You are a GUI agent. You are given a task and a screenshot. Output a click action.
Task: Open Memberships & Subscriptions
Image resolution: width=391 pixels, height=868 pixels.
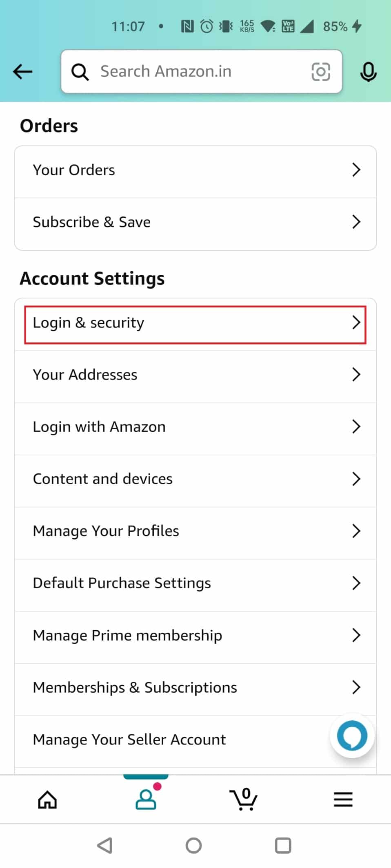click(195, 687)
